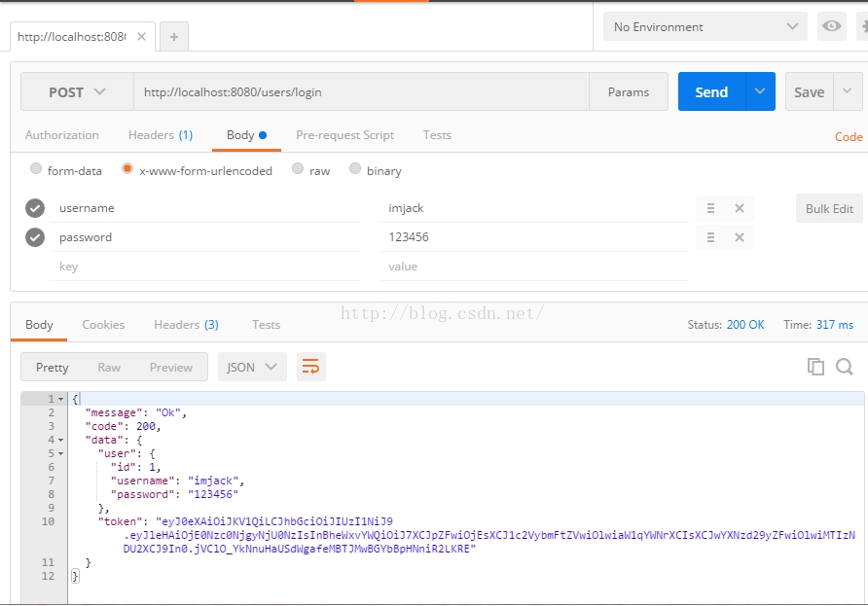Viewport: 868px width, 606px height.
Task: Switch to the response Headers (3) tab
Action: pos(186,325)
